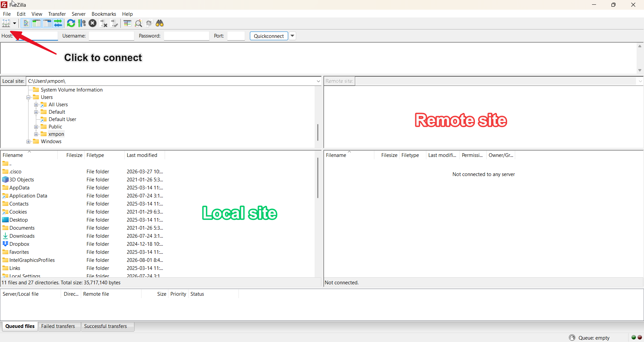
Task: Toggle message log display
Action: (26, 23)
